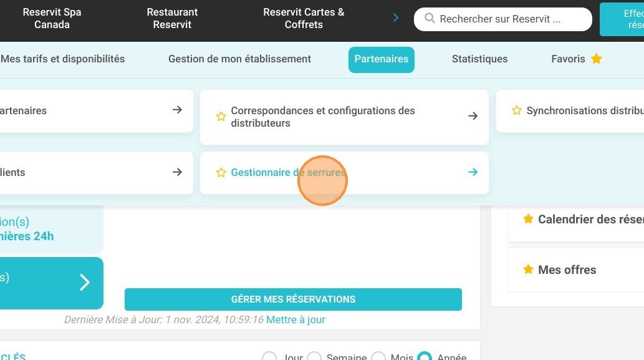Favorite Synchronisations distributeurs star
Image resolution: width=644 pixels, height=360 pixels.
click(x=517, y=110)
